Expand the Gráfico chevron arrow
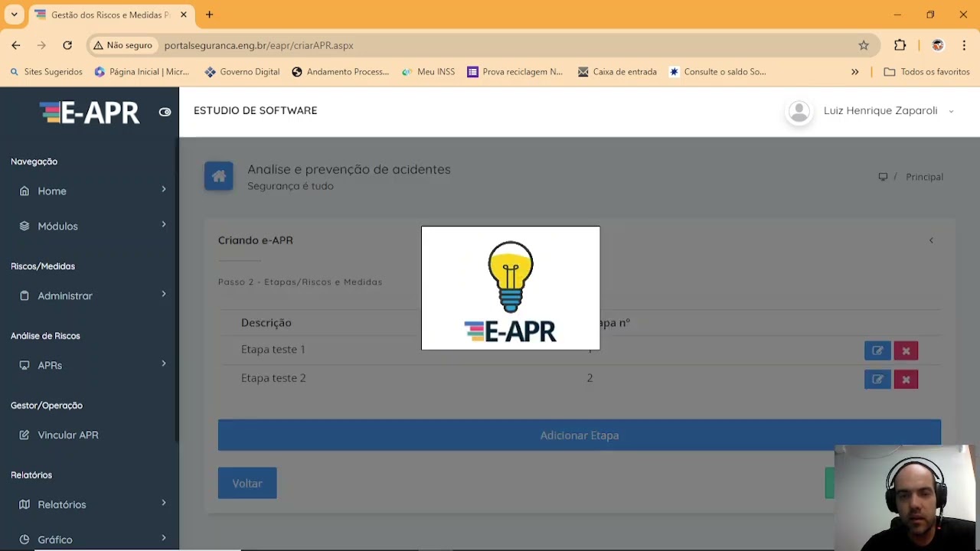The image size is (980, 551). [x=163, y=539]
